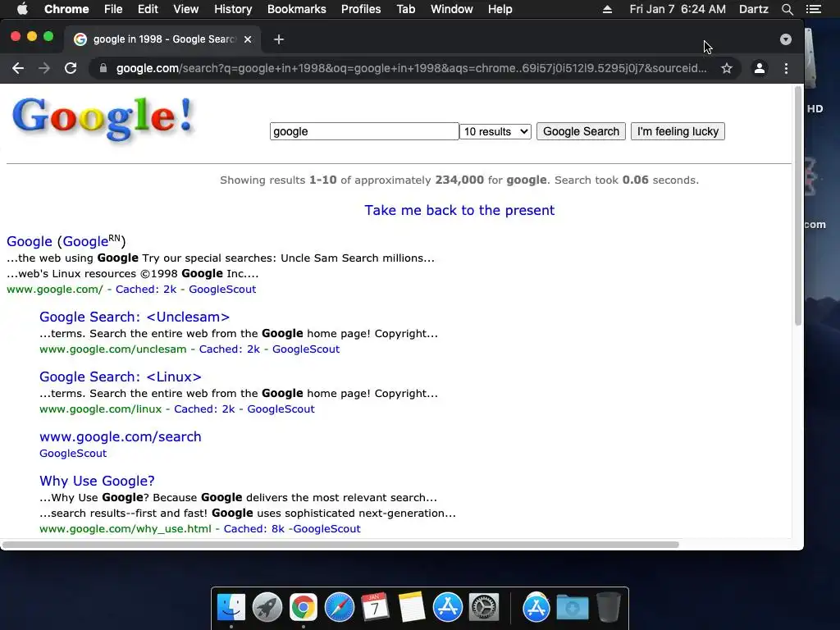Click the I'm feeling lucky button
840x630 pixels.
678,131
